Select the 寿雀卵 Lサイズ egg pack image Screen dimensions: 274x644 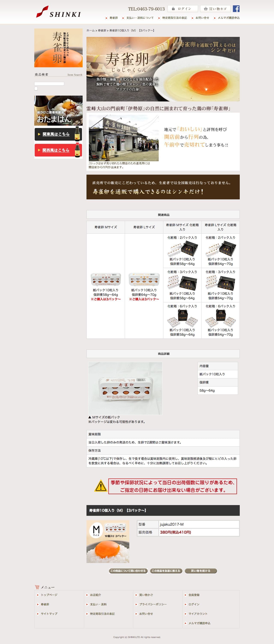144,279
